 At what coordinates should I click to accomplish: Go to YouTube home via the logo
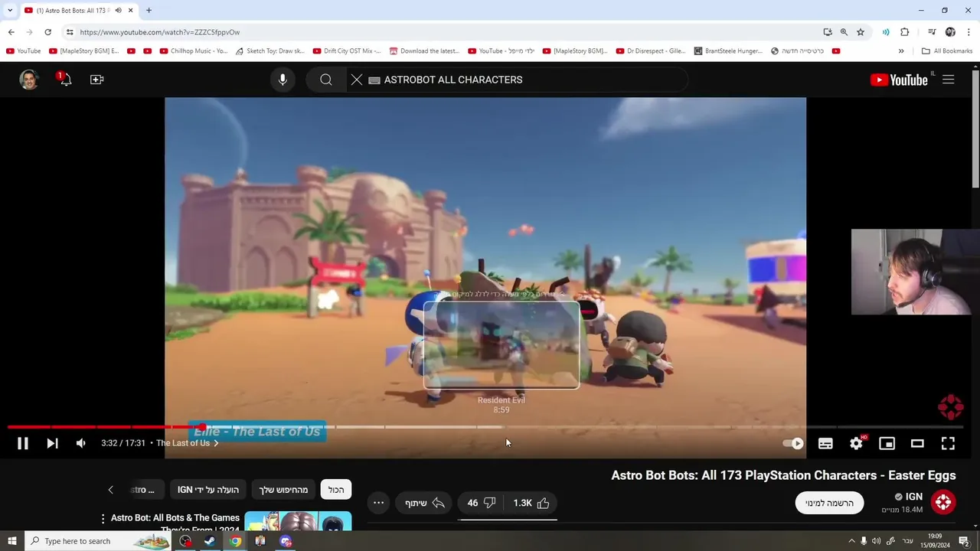pos(899,80)
